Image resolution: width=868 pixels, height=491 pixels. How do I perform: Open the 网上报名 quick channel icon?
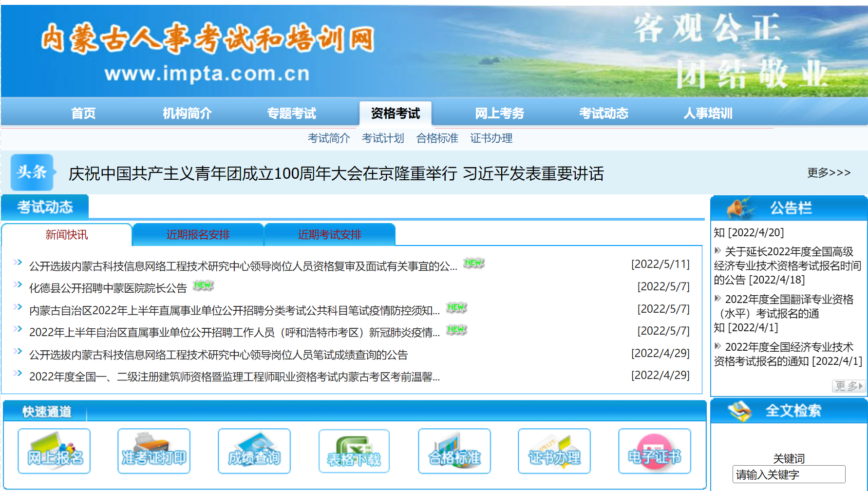pyautogui.click(x=54, y=451)
